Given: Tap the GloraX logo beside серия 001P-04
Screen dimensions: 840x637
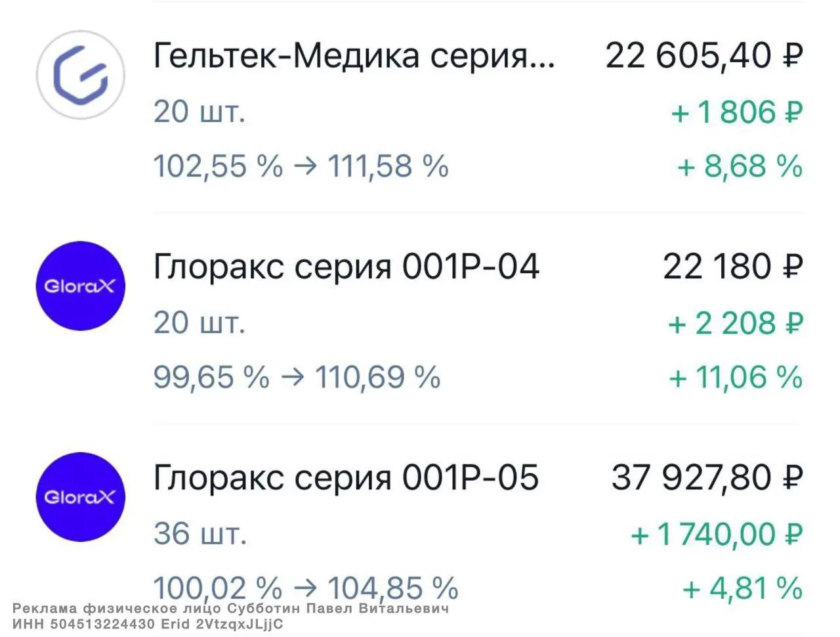Looking at the screenshot, I should [80, 286].
